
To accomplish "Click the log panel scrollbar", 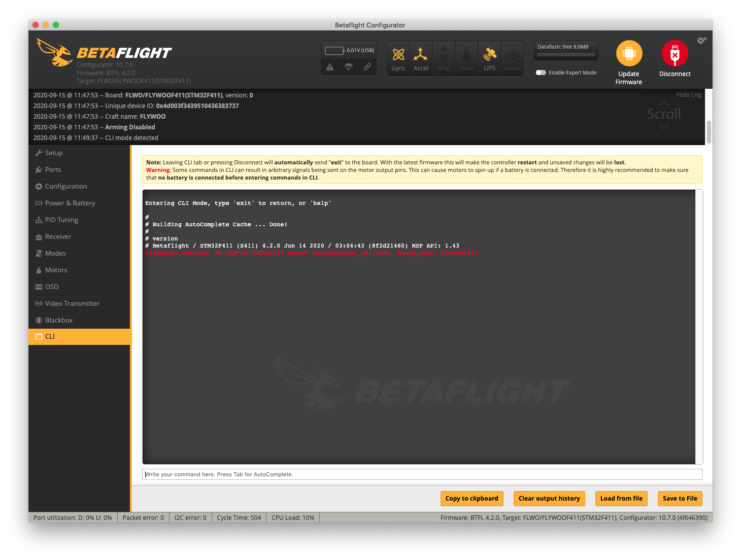I will pyautogui.click(x=709, y=132).
